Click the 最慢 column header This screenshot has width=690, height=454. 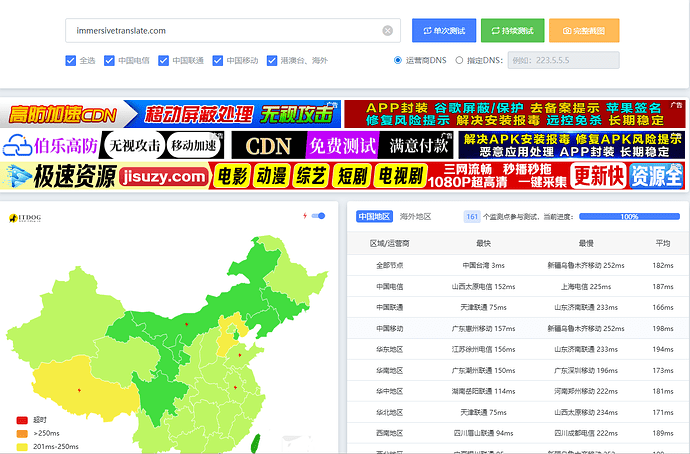[x=586, y=243]
